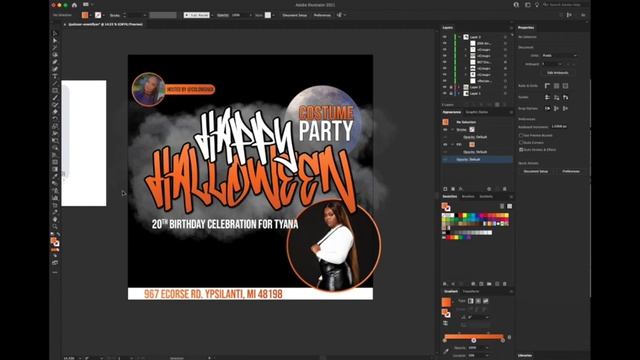Select the highlighted Opacity Default row
Image resolution: width=640 pixels, height=360 pixels.
[x=477, y=159]
